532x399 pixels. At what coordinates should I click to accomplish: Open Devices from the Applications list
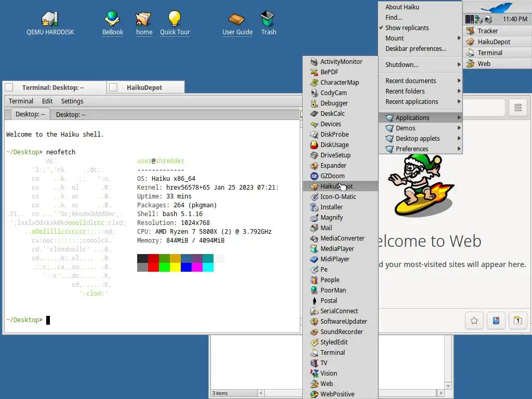[340, 124]
